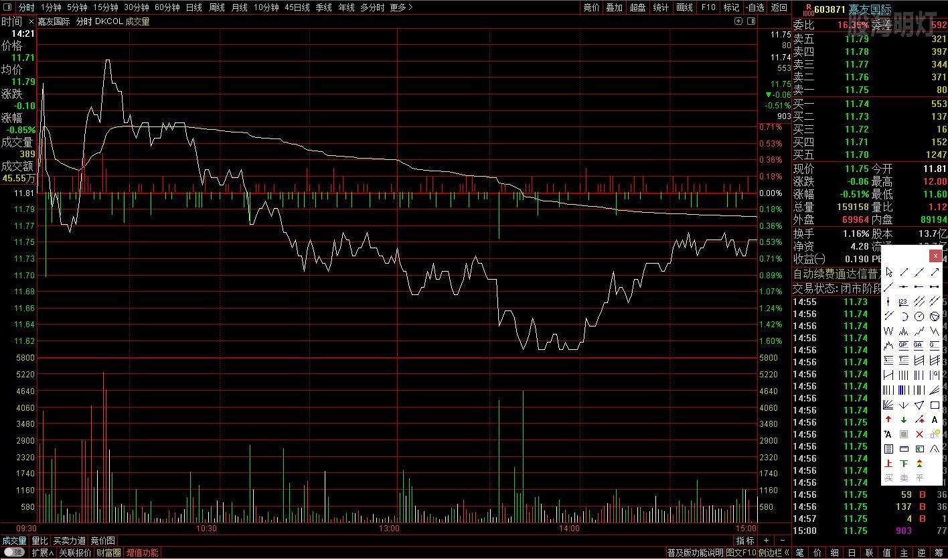Click the 叠加 overlay toolbar button

[614, 7]
